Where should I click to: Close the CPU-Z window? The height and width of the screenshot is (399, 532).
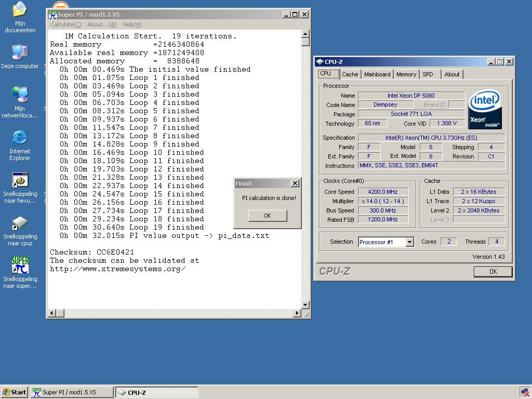pyautogui.click(x=509, y=62)
